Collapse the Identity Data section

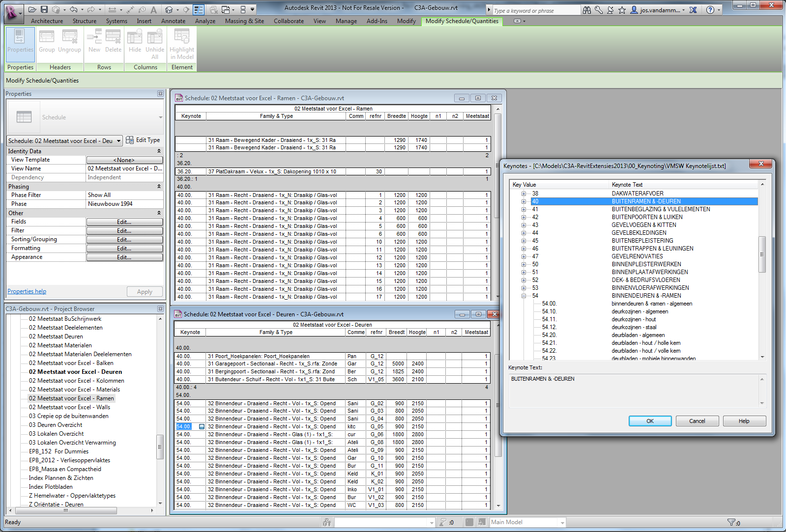(159, 151)
